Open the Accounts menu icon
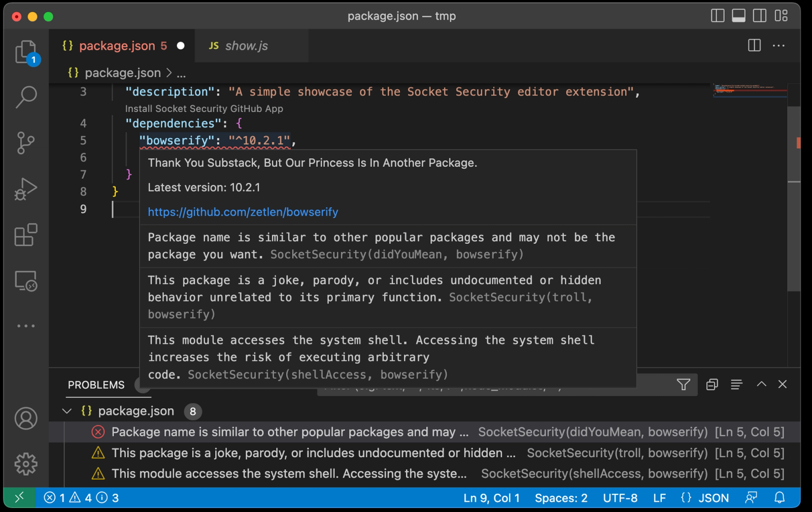This screenshot has width=812, height=512. [x=25, y=419]
